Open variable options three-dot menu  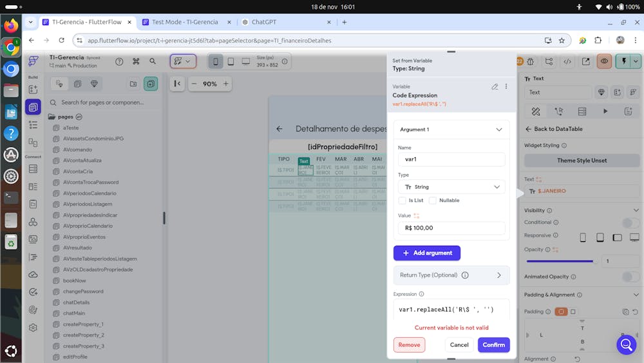pyautogui.click(x=506, y=87)
